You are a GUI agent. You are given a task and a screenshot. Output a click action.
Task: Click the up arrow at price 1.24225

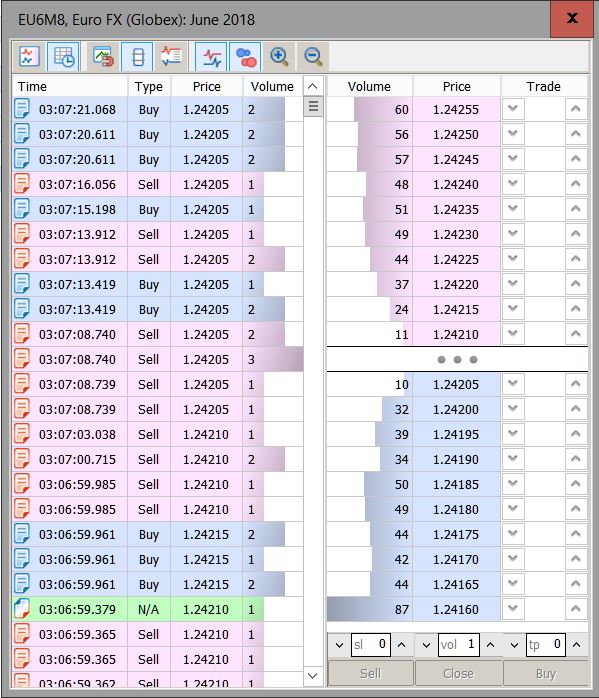[576, 259]
